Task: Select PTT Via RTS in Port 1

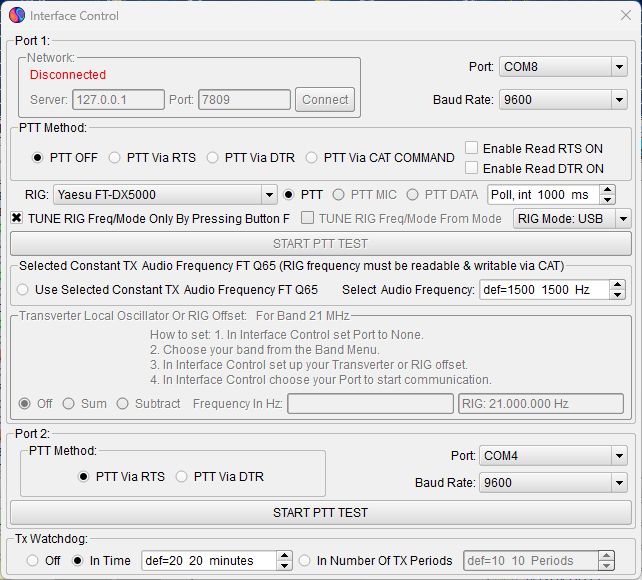Action: click(x=114, y=157)
